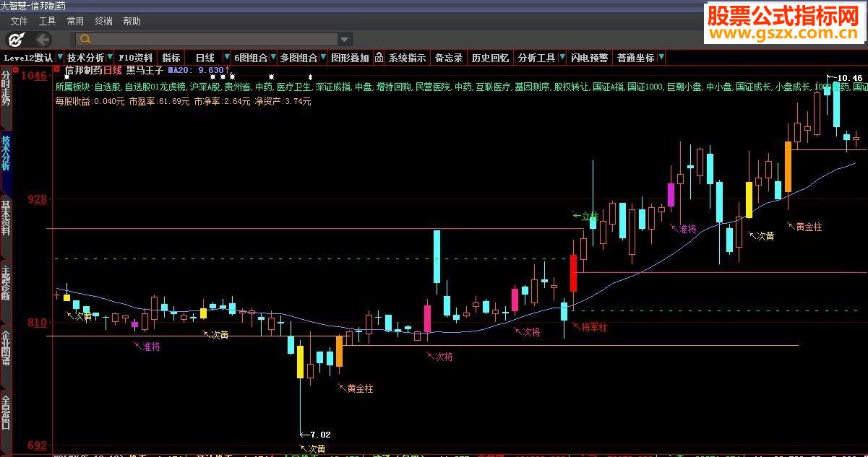
Task: Open the 终端 menu
Action: 103,21
